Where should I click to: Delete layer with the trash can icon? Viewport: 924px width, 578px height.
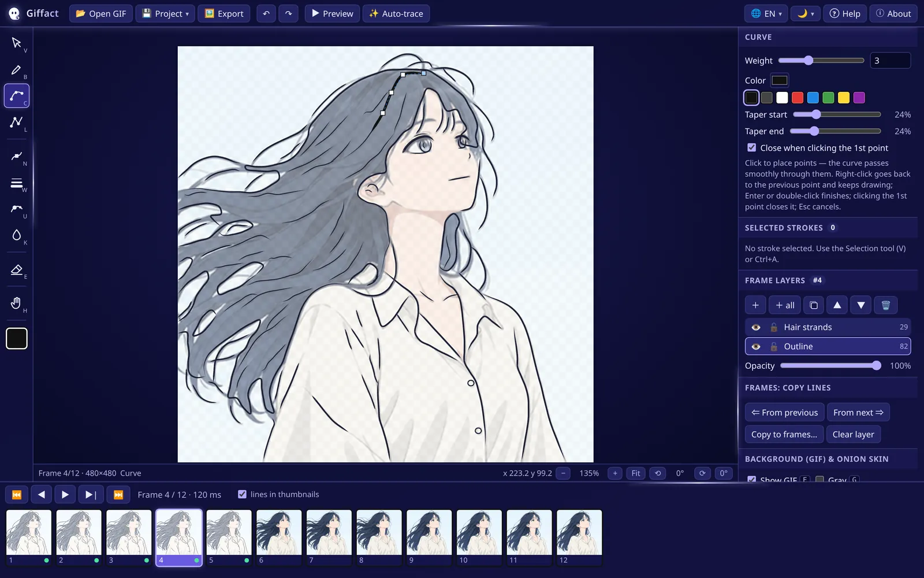(885, 305)
